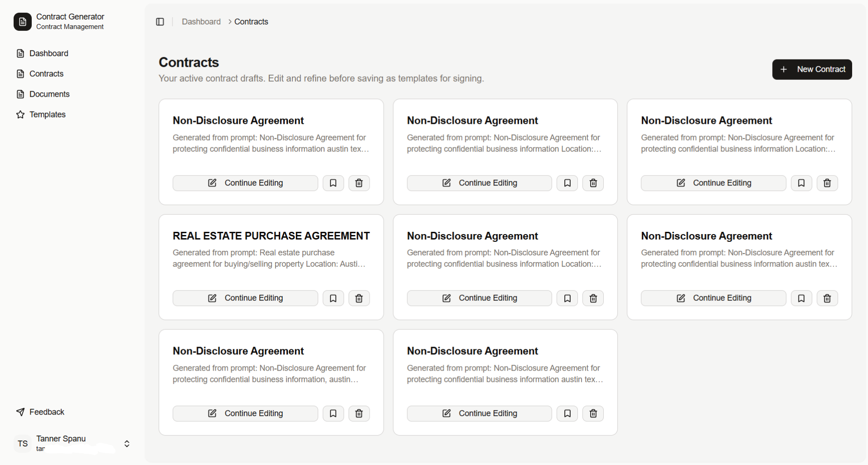868x465 pixels.
Task: Click the New Contract button
Action: (812, 69)
